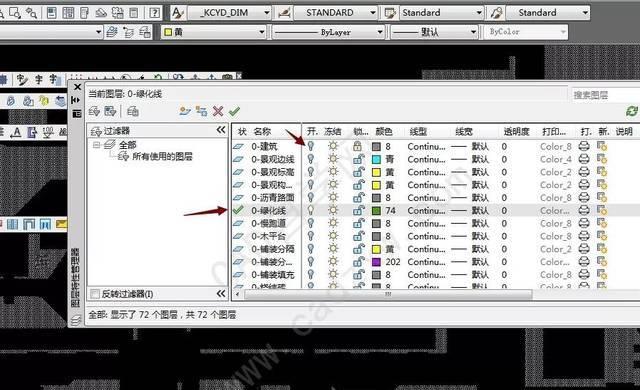The image size is (640, 390).
Task: Click the refresh icon beside the layer search box
Action: (632, 111)
